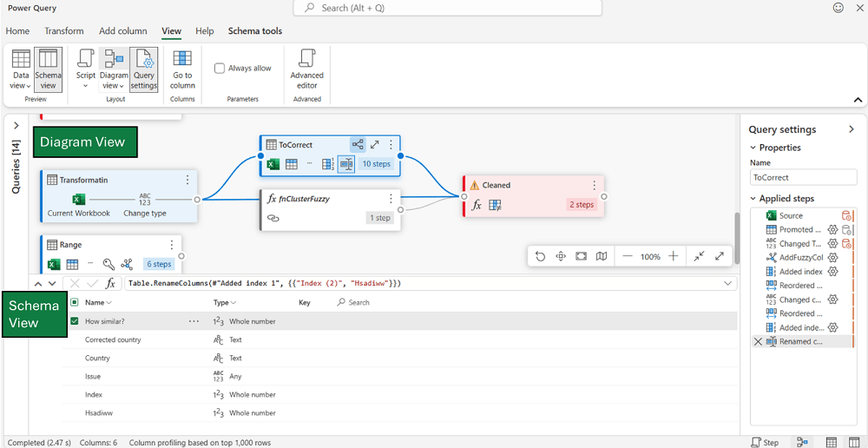Screen dimensions: 868x448
Task: Open the Help tab
Action: [x=205, y=31]
